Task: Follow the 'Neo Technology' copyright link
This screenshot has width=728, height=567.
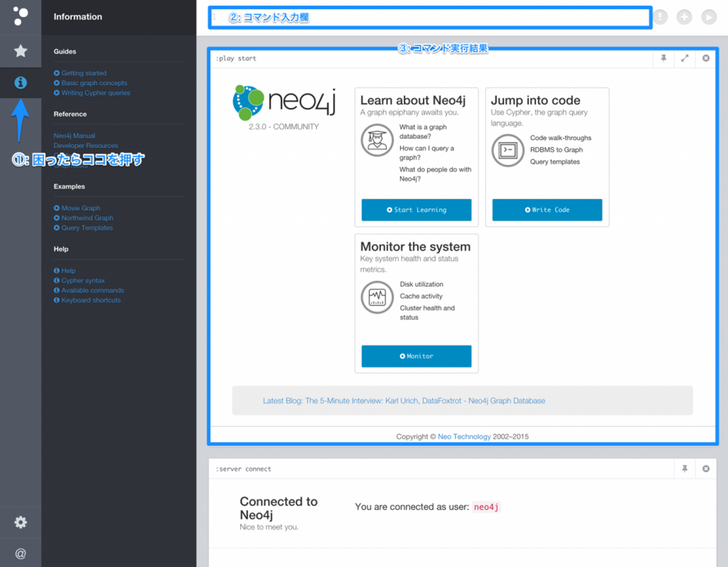Action: pos(464,437)
